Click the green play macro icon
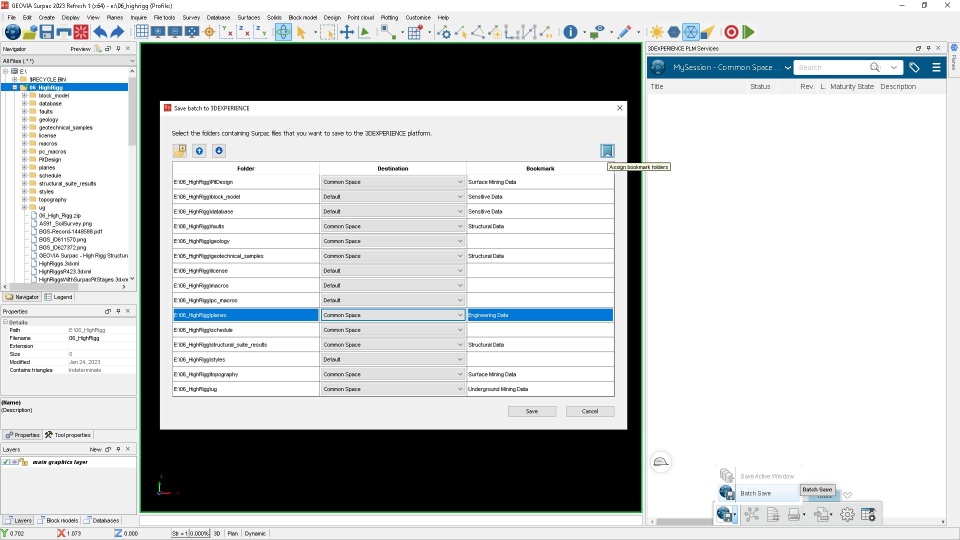This screenshot has height=540, width=960. (x=748, y=32)
